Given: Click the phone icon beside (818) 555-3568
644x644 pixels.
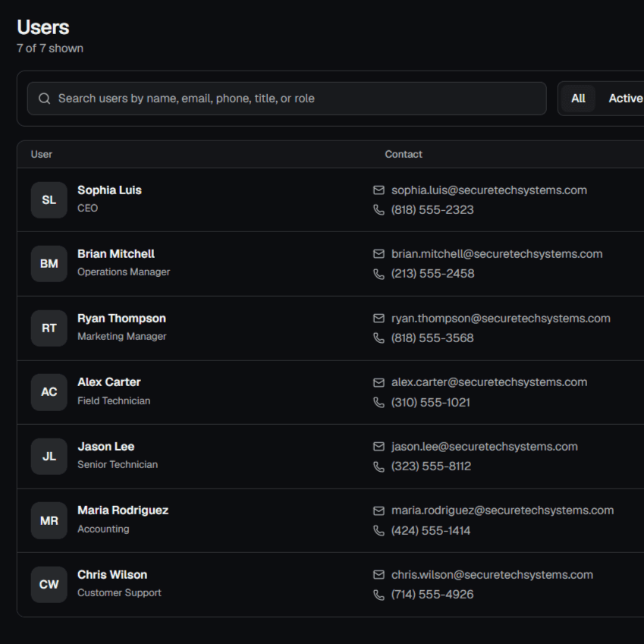Looking at the screenshot, I should 379,338.
